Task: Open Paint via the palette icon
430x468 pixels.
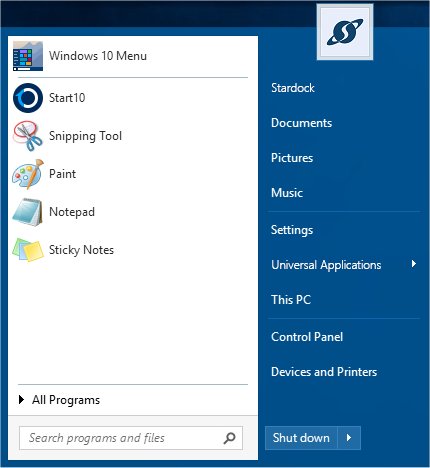Action: 28,174
